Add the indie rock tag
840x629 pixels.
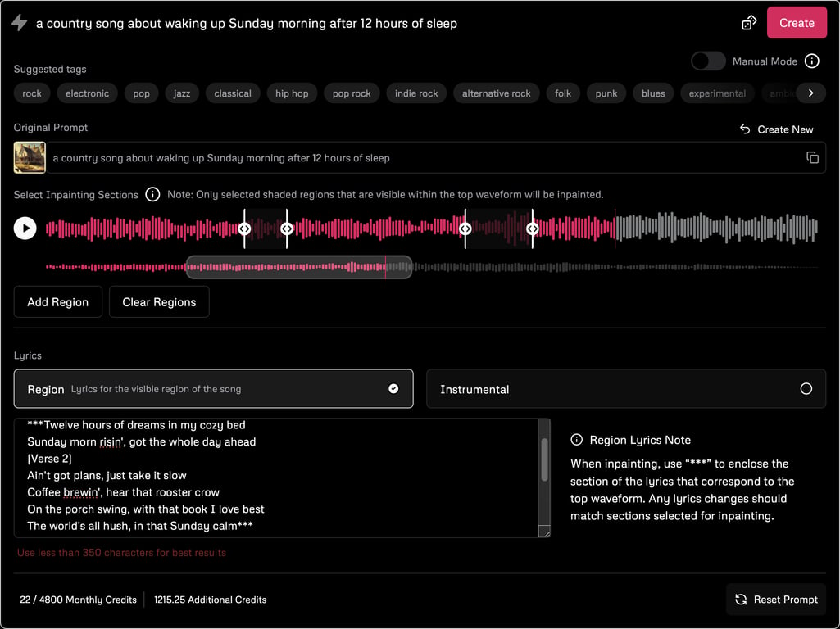point(416,93)
